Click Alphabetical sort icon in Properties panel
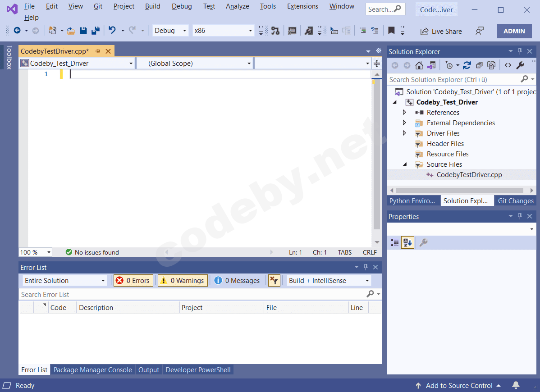This screenshot has width=540, height=392. [x=408, y=242]
